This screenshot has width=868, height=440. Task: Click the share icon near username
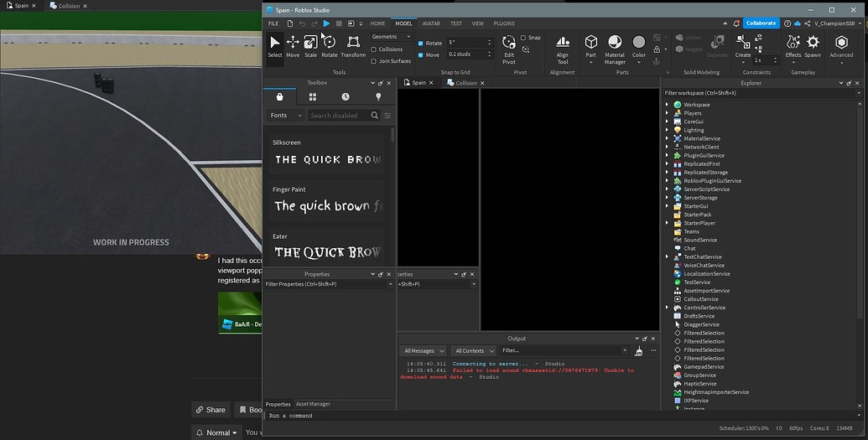coord(807,23)
